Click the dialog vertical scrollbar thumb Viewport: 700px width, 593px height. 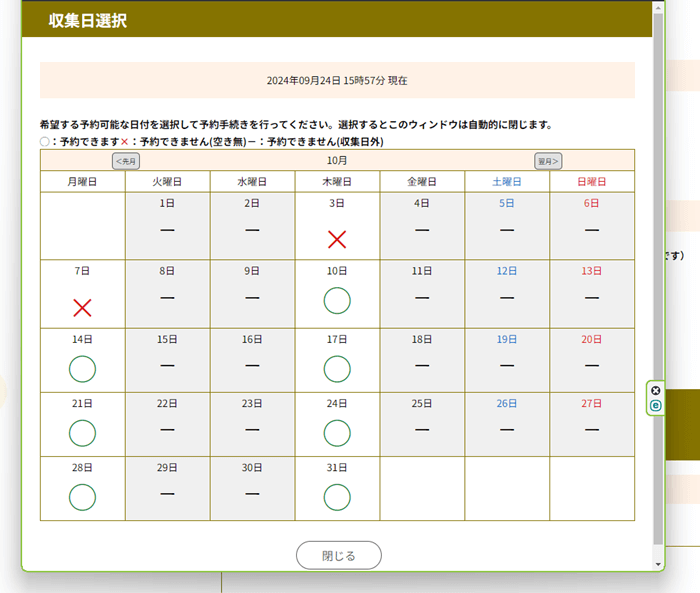[658, 279]
